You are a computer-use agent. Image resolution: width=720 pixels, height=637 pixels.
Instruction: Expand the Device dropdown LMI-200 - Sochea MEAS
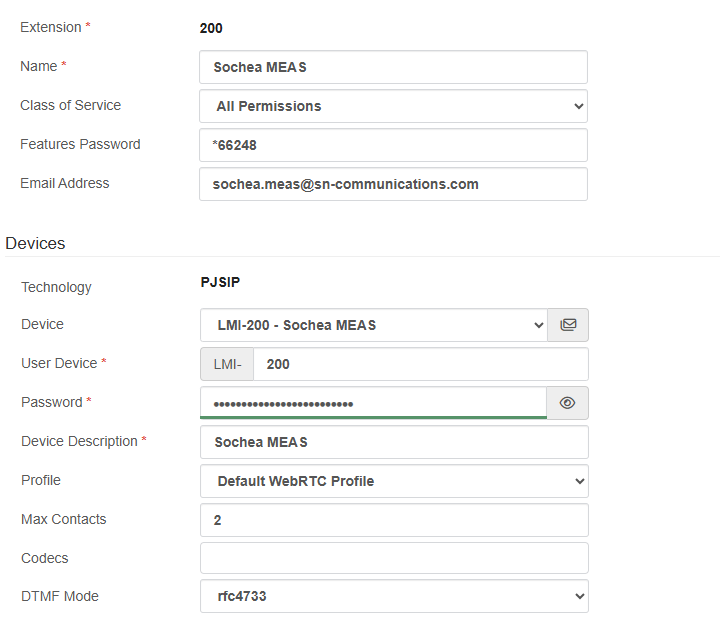(374, 325)
